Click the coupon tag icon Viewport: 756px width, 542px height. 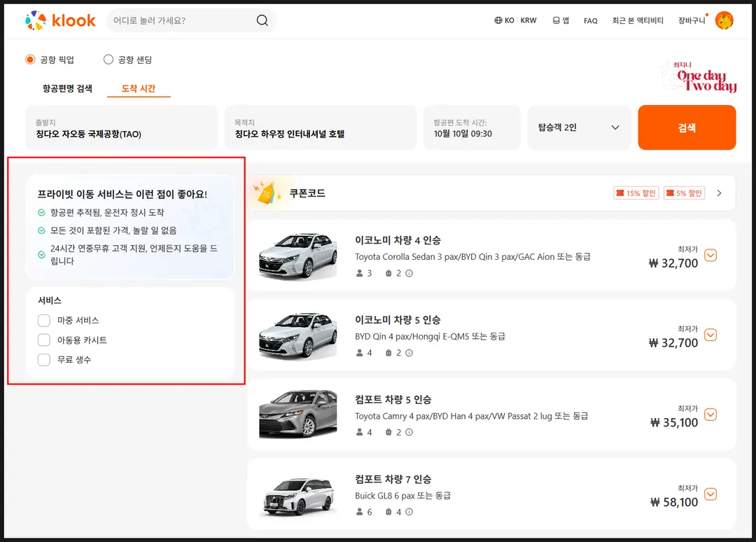[266, 193]
